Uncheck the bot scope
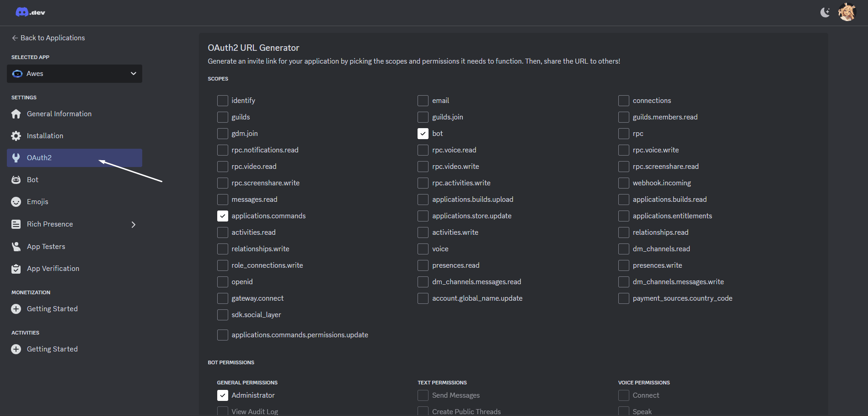 click(423, 134)
